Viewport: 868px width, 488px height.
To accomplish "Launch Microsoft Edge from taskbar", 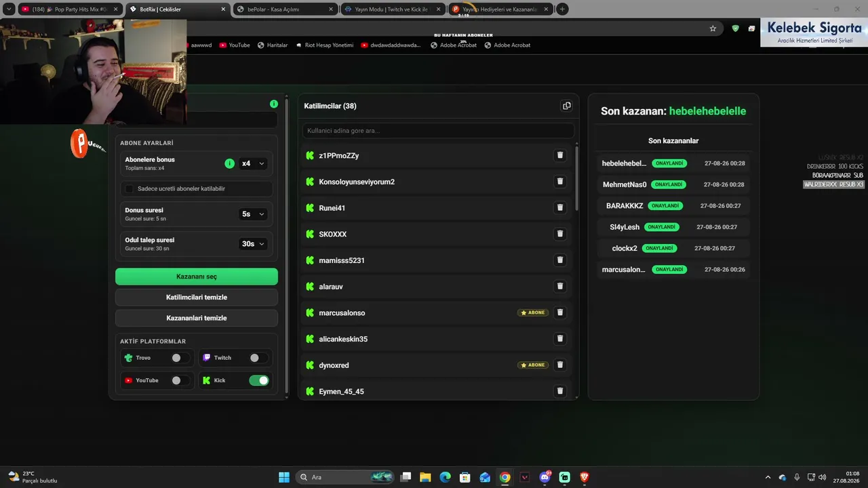I will pyautogui.click(x=445, y=477).
